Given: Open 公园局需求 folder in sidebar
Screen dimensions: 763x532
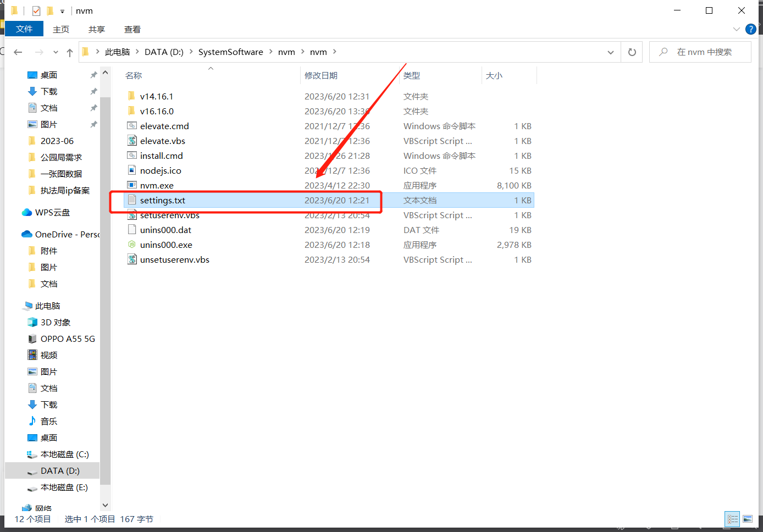Looking at the screenshot, I should pos(61,158).
